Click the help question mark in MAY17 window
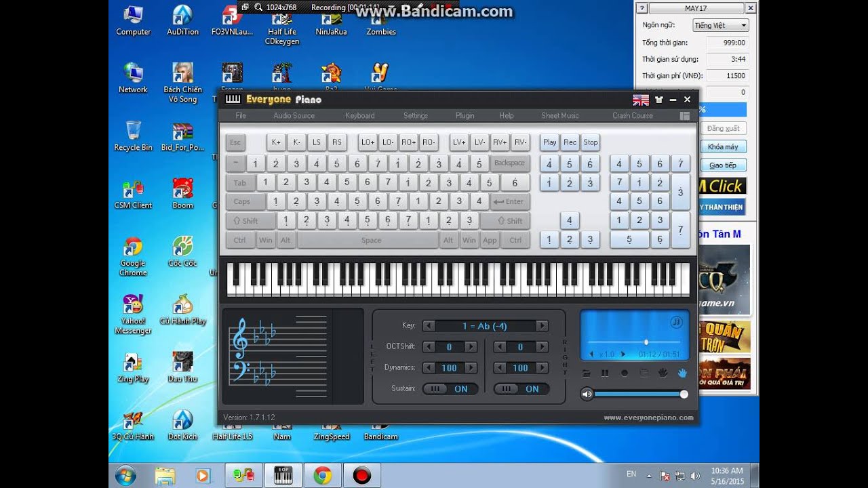The width and height of the screenshot is (868, 488). tap(642, 9)
